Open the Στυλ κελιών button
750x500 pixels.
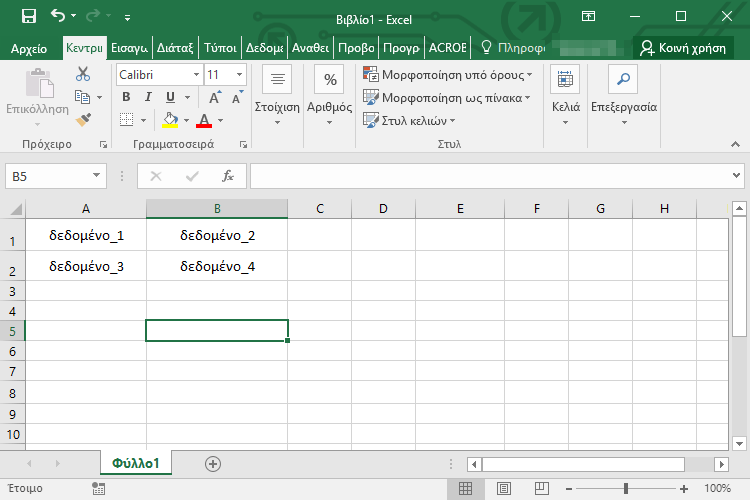tap(408, 120)
